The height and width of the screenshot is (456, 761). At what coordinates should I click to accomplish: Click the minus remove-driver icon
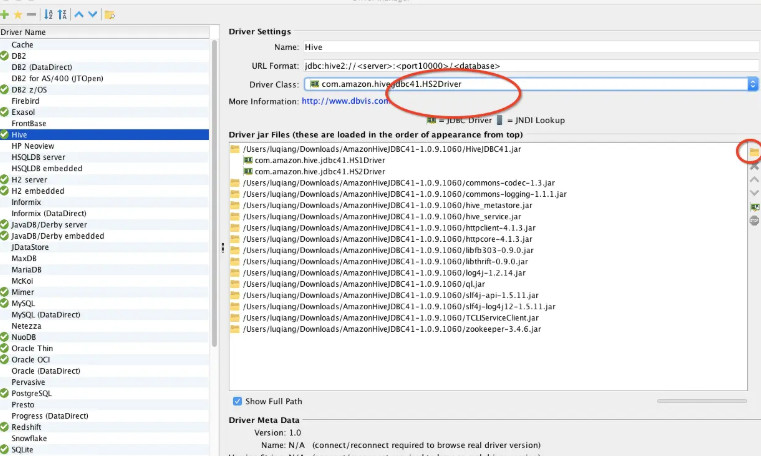31,15
